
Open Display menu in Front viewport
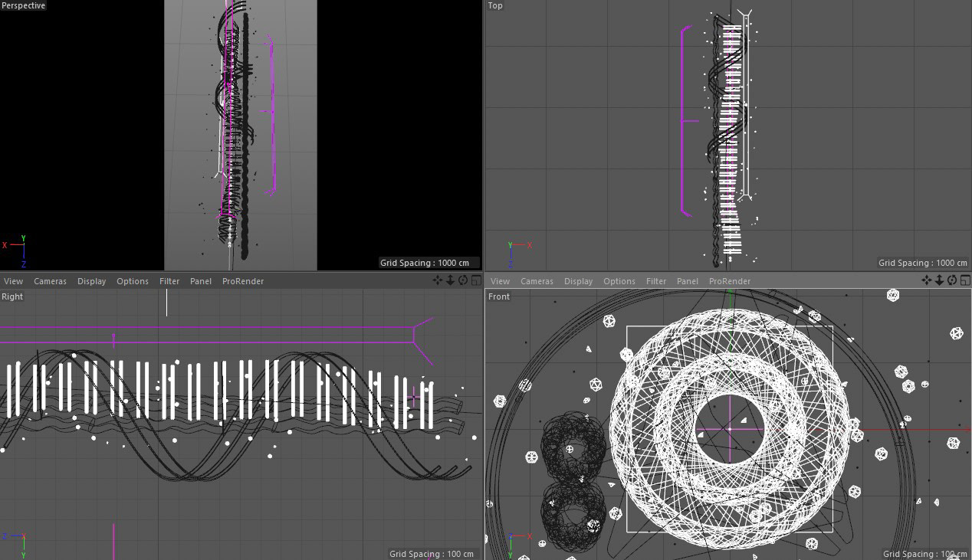(578, 281)
